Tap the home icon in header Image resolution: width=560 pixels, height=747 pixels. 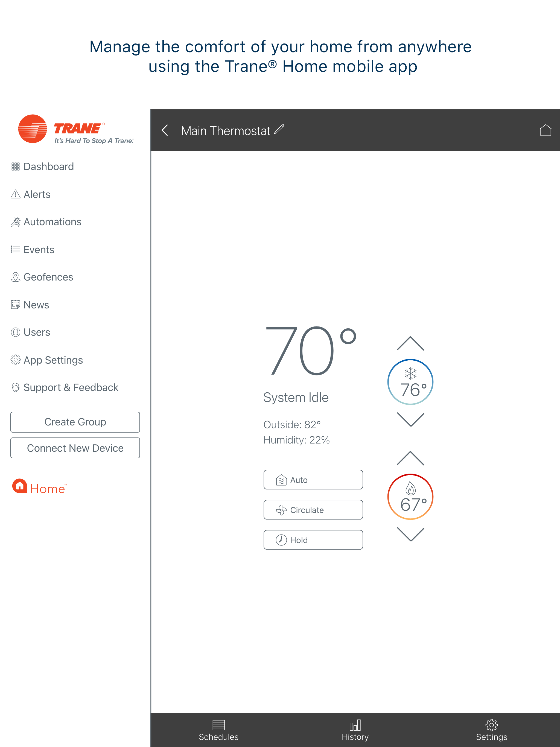click(x=545, y=130)
